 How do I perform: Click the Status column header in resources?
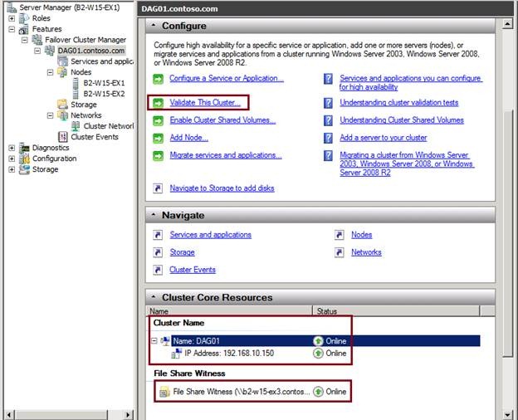point(396,311)
